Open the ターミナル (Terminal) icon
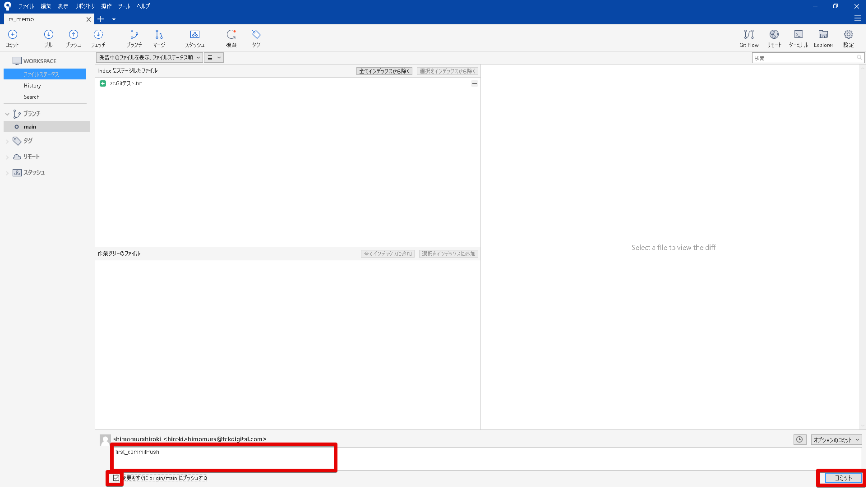The image size is (868, 489). coord(798,38)
